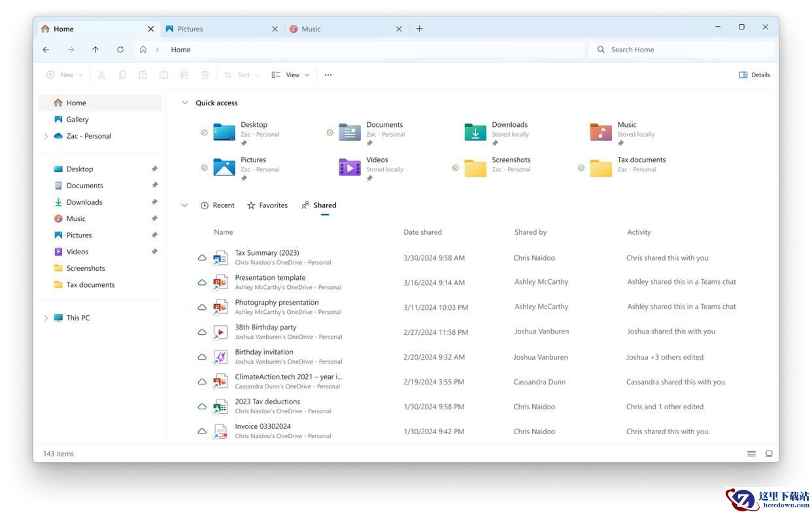Go up one folder level arrow
This screenshot has width=812, height=512.
95,49
